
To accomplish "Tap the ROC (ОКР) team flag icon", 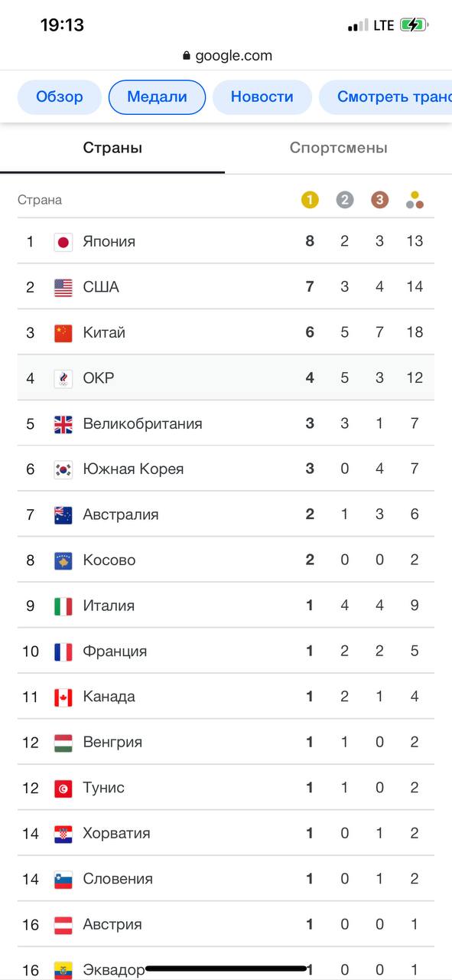I will click(x=63, y=378).
